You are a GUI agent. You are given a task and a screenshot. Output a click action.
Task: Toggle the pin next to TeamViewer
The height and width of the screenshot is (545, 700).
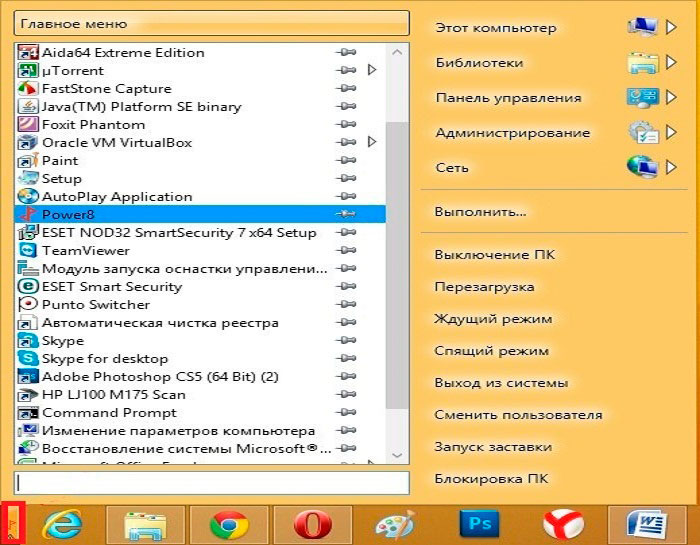346,250
